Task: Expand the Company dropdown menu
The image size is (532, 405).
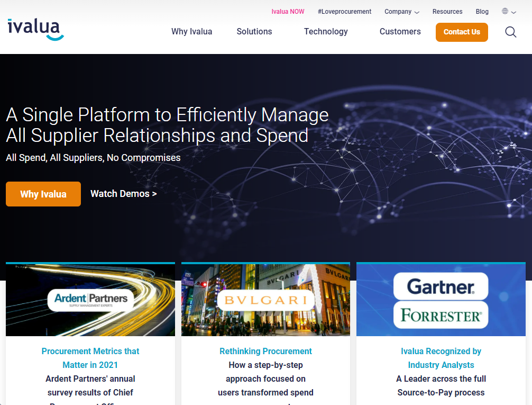Action: coord(401,12)
